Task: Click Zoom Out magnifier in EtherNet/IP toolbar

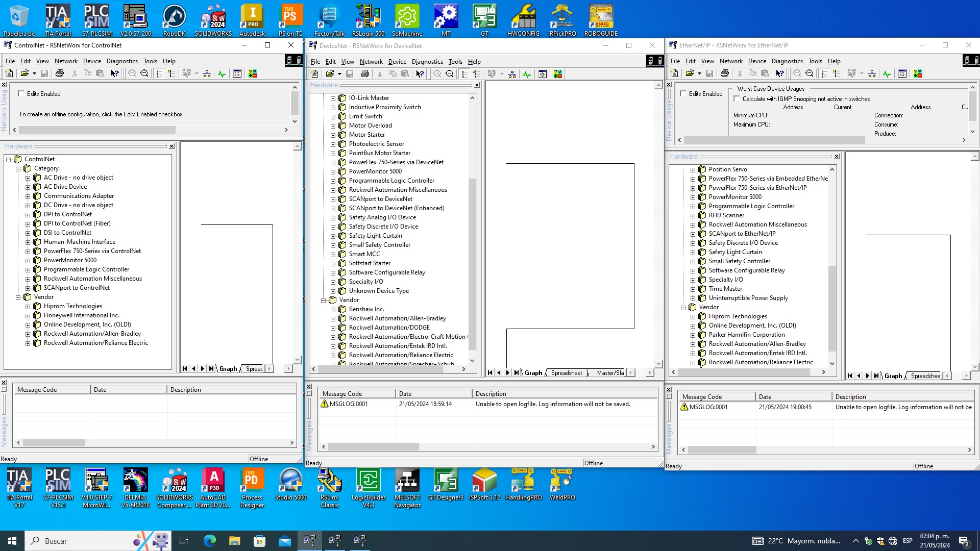Action: [810, 73]
